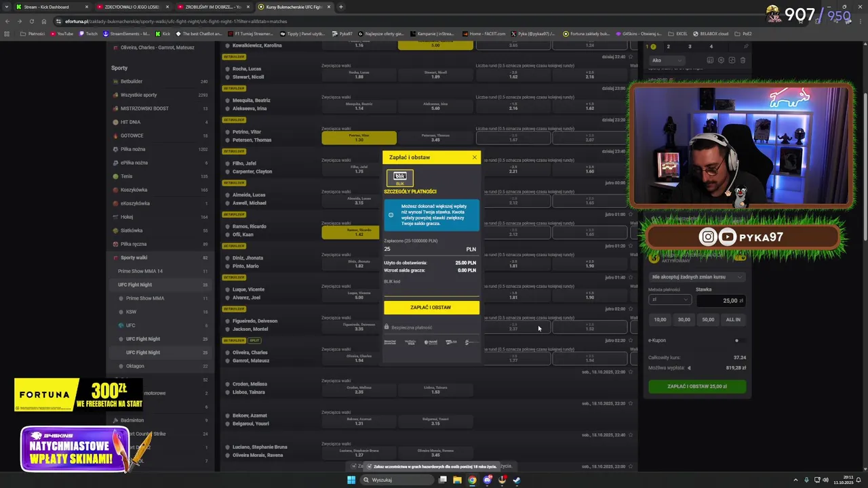Open the Windows Start menu
The image size is (868, 488).
[x=351, y=480]
